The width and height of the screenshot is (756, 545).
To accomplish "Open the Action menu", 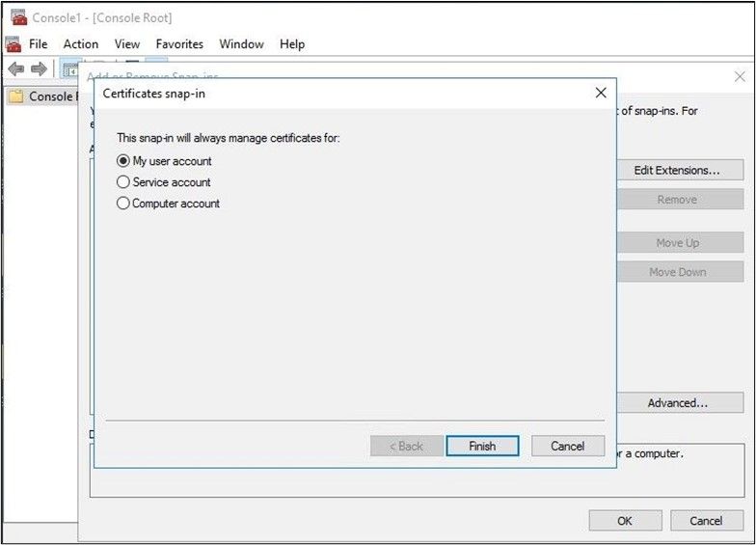I will click(x=81, y=44).
